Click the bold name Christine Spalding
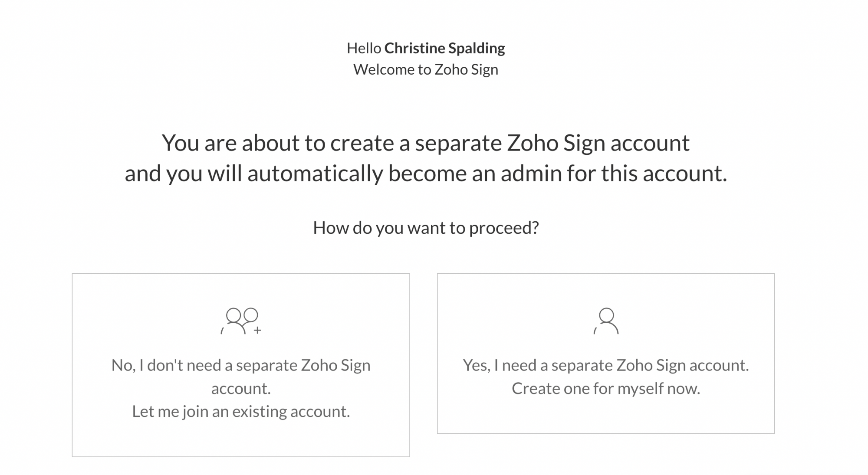 (x=444, y=48)
